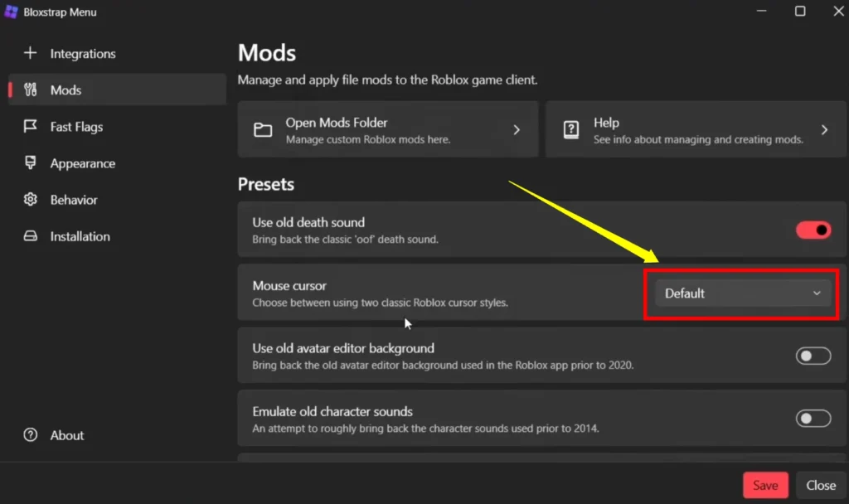
Task: Click the chevron on the Help card
Action: click(x=824, y=130)
